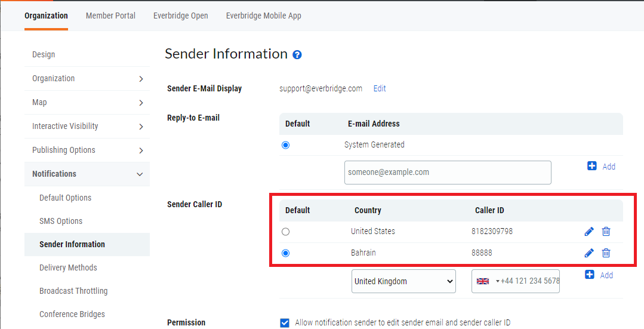This screenshot has height=329, width=644.
Task: Click the help icon beside Sender Information
Action: 297,55
